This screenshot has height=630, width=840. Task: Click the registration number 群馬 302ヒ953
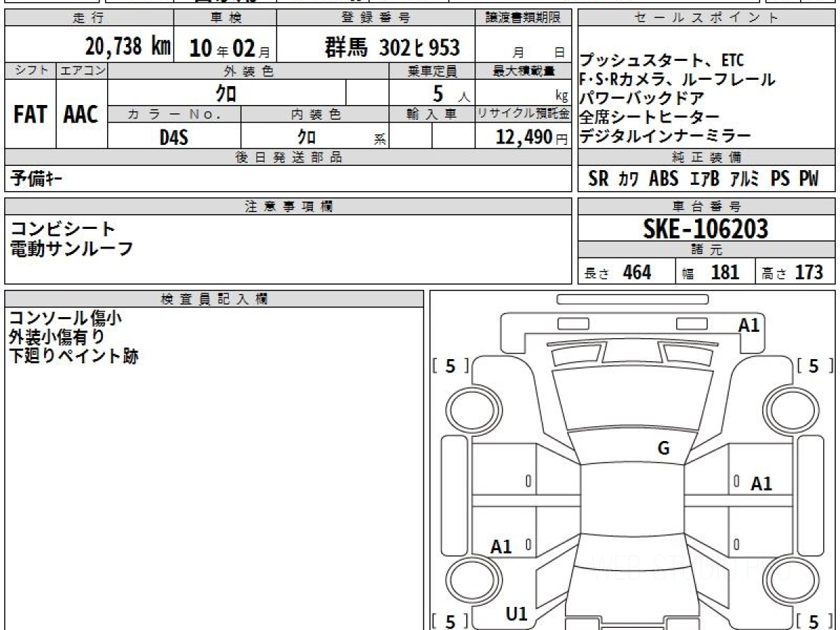[393, 48]
